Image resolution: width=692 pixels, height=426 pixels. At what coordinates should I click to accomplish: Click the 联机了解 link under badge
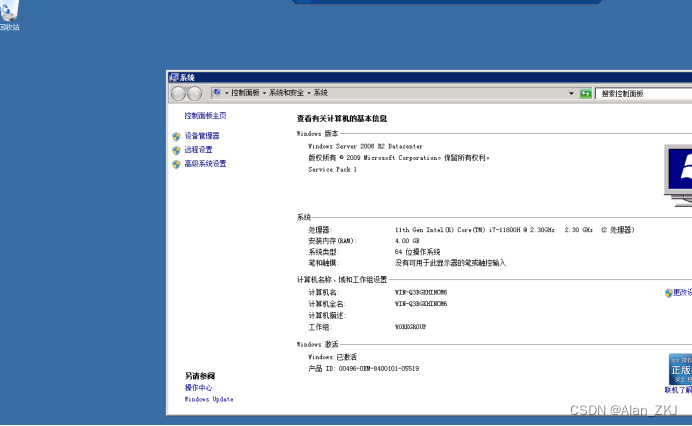[x=678, y=390]
